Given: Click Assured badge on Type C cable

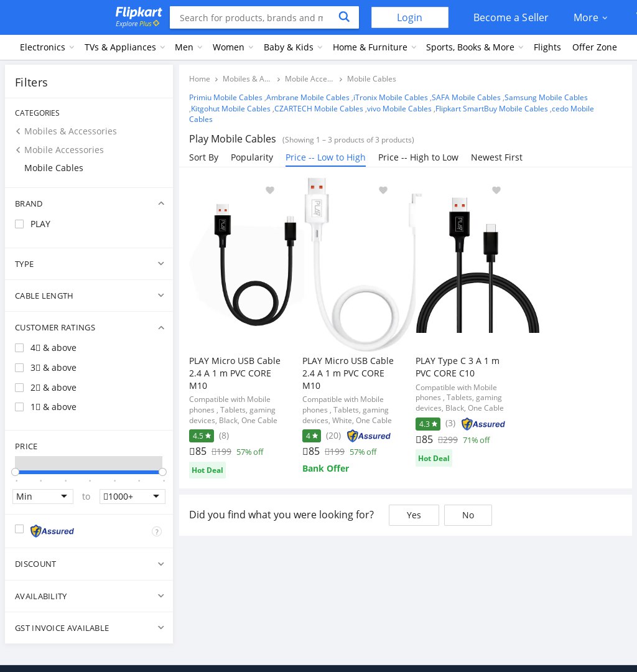Looking at the screenshot, I should [483, 424].
